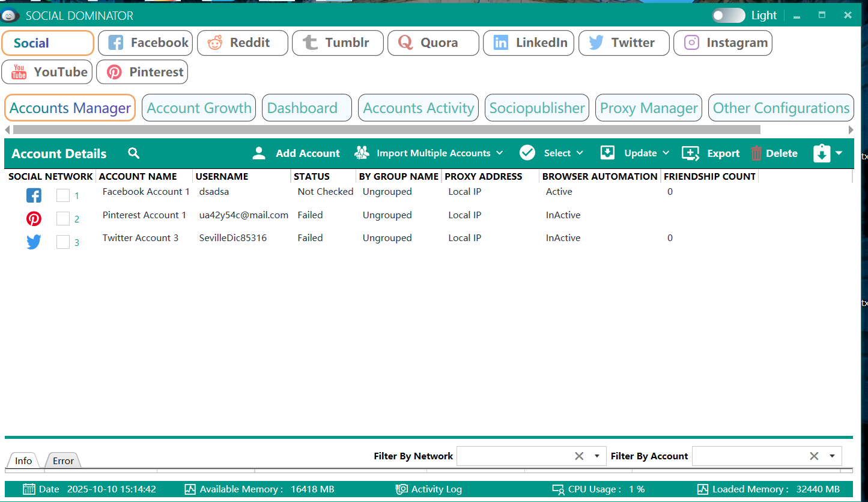
Task: Check the box for Facebook Account 1
Action: (x=63, y=195)
